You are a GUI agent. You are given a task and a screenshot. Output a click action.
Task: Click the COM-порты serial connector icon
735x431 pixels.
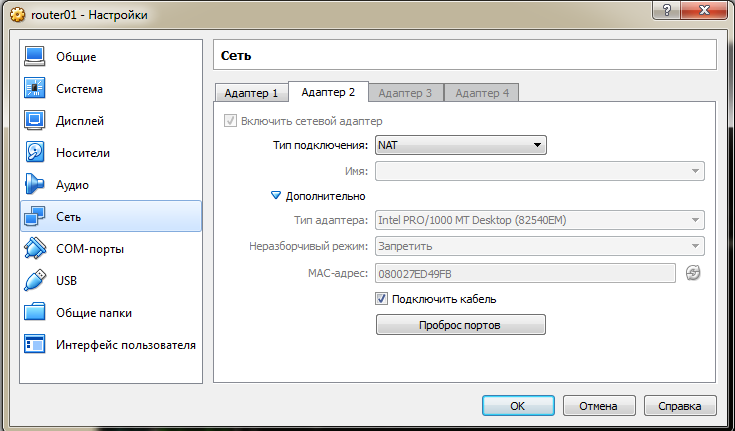coord(35,249)
